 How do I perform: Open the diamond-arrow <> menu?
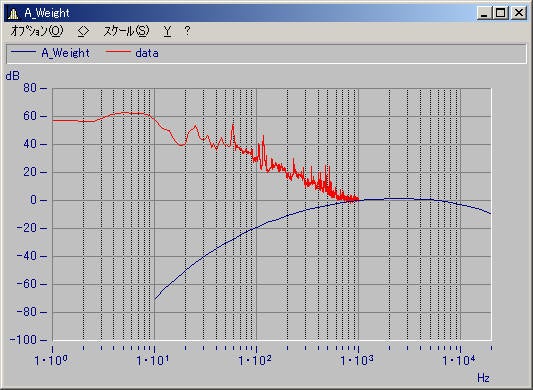83,31
